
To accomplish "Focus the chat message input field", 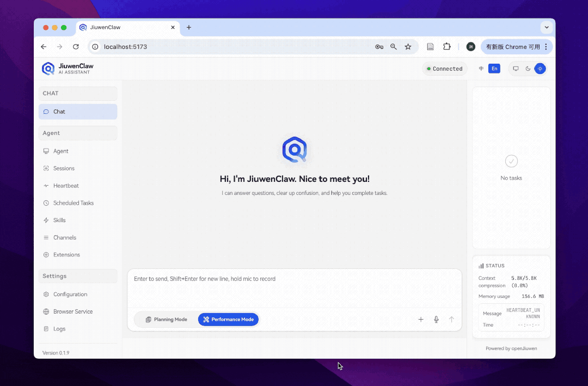I will pos(295,288).
